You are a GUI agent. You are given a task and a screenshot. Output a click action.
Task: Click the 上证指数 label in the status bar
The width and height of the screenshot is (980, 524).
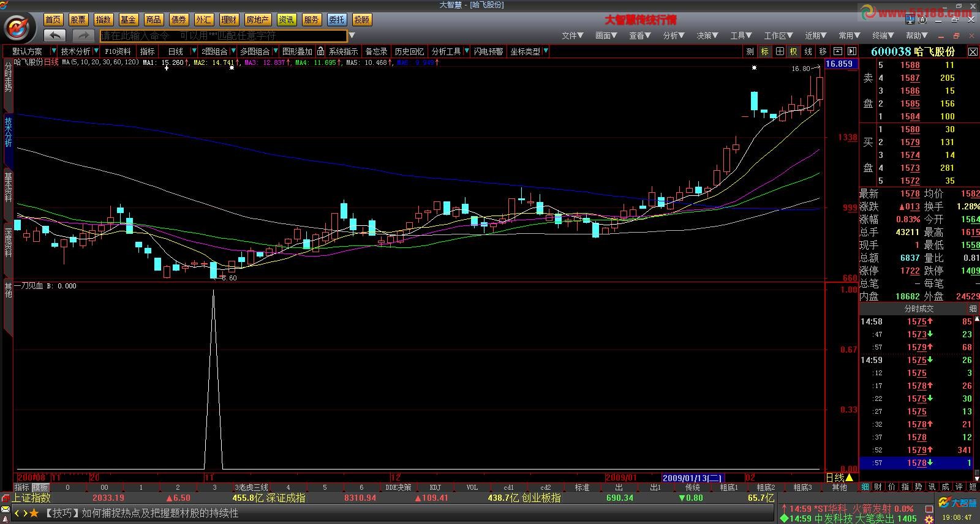point(31,498)
